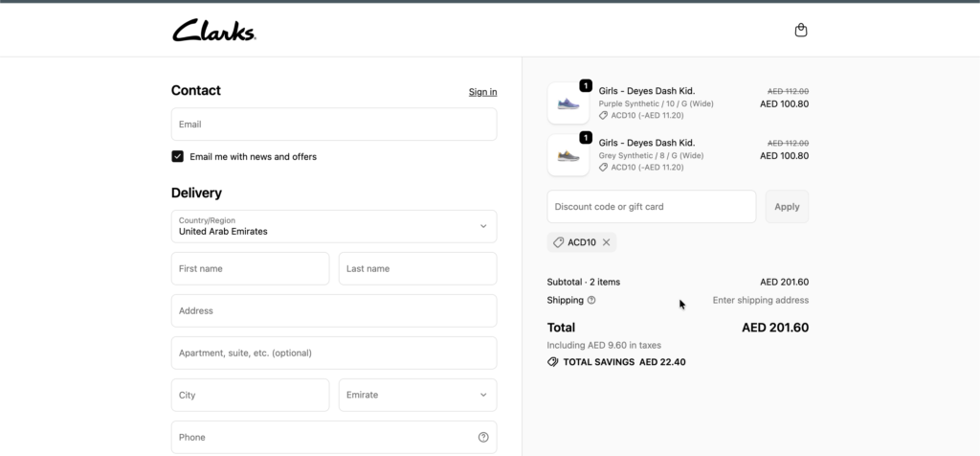Click AED 100.80 price of grey item
Image resolution: width=980 pixels, height=456 pixels.
(785, 156)
